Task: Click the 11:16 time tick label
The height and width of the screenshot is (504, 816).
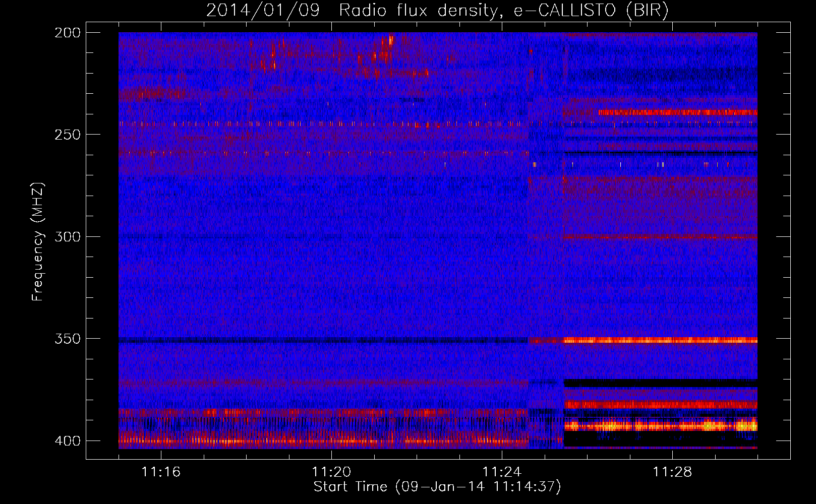Action: pyautogui.click(x=161, y=472)
